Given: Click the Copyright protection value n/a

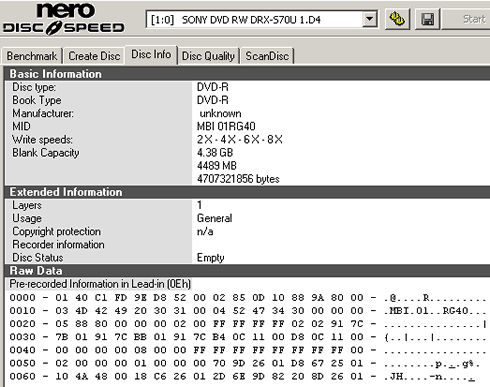Looking at the screenshot, I should pos(205,231).
